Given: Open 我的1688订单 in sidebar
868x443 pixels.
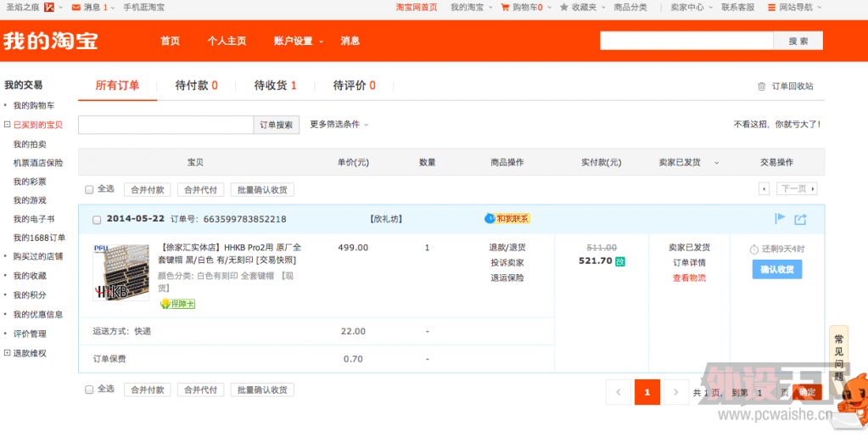Looking at the screenshot, I should click(x=39, y=238).
